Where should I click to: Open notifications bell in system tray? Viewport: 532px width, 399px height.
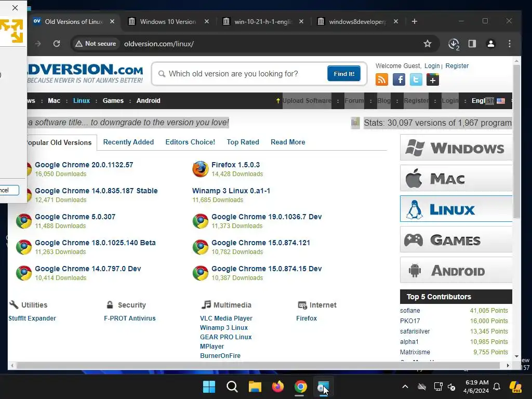[x=497, y=387]
